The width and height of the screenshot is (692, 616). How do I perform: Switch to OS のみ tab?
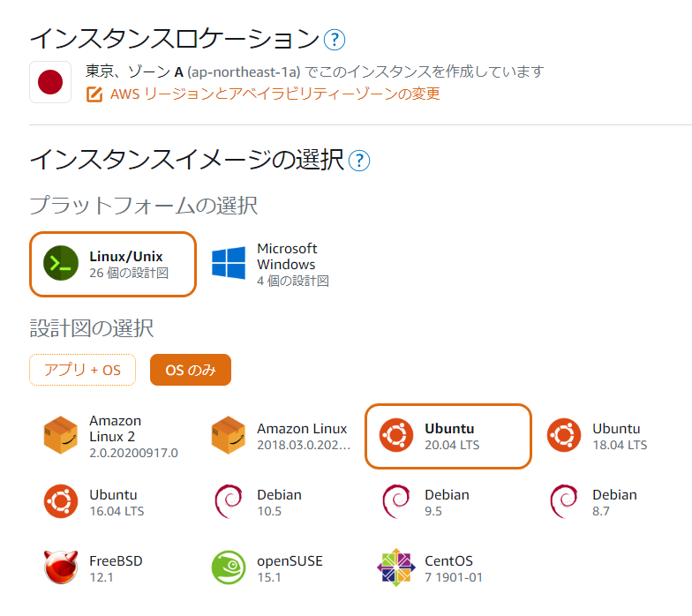[191, 370]
